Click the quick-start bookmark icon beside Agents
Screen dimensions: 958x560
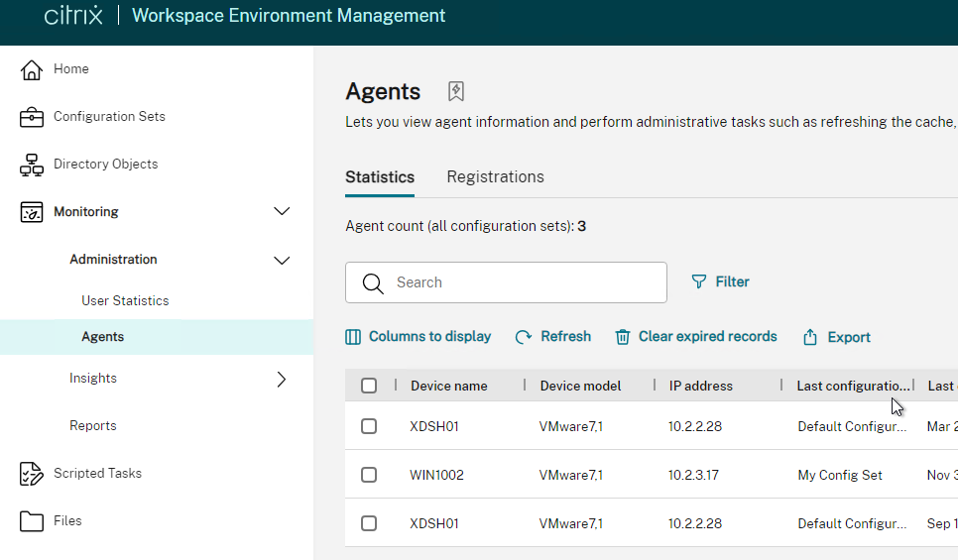456,91
